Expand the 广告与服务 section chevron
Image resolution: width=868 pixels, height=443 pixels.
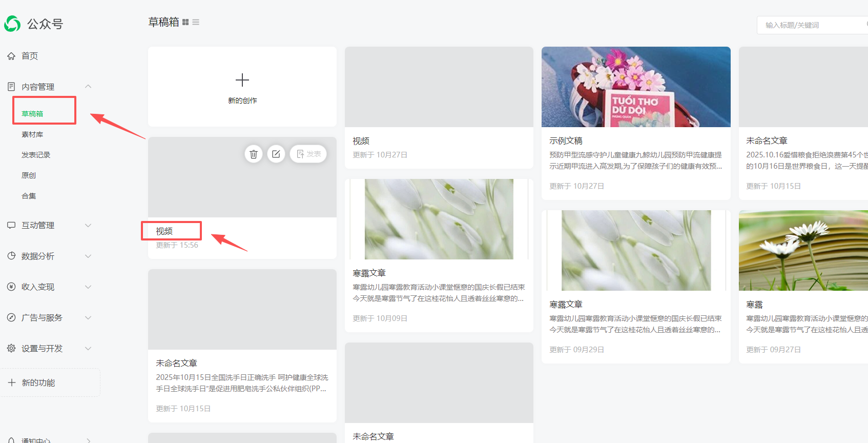(88, 317)
